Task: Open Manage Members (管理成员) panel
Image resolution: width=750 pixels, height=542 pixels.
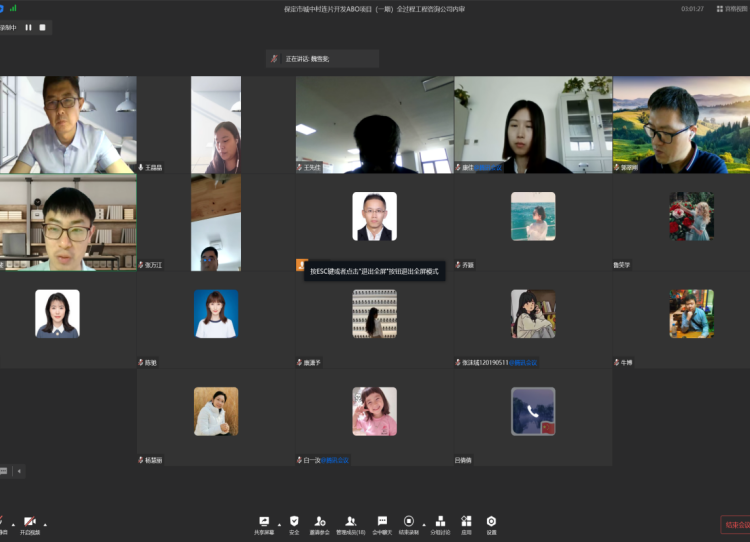Action: [350, 522]
